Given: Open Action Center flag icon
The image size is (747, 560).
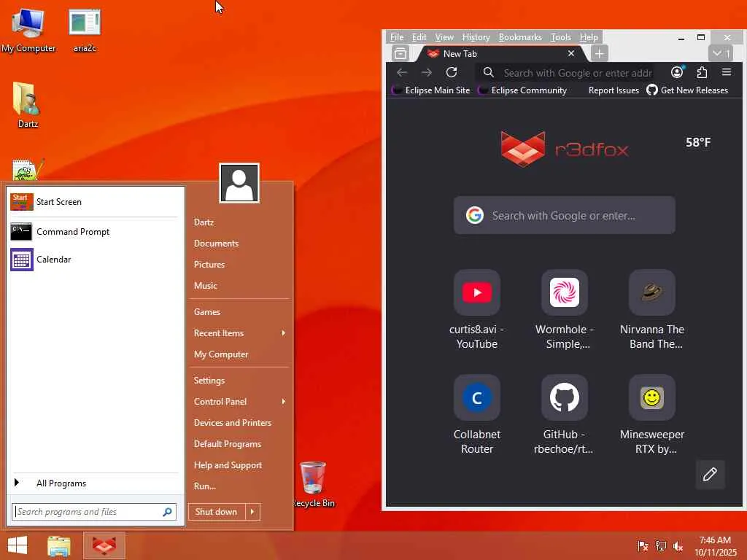Looking at the screenshot, I should (x=643, y=546).
